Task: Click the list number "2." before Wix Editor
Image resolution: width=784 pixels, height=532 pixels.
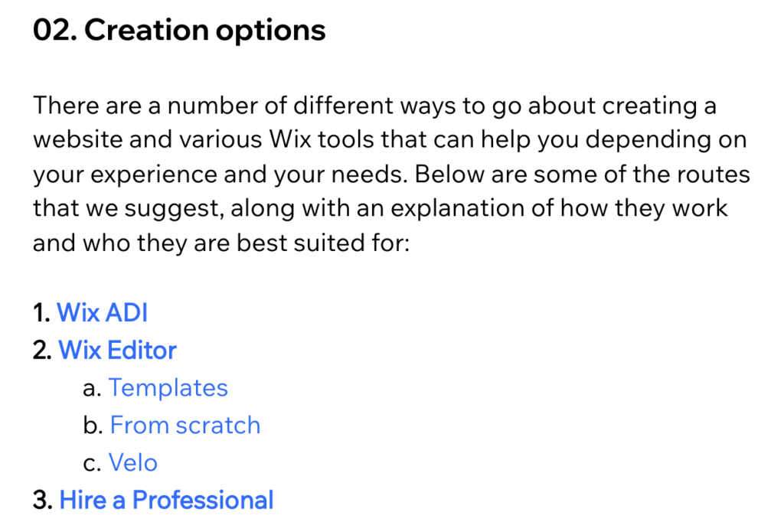Action: [x=43, y=351]
